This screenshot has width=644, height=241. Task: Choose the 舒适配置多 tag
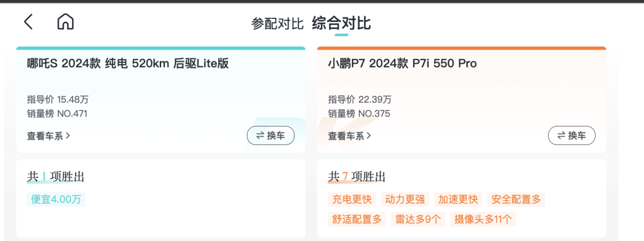tap(357, 220)
